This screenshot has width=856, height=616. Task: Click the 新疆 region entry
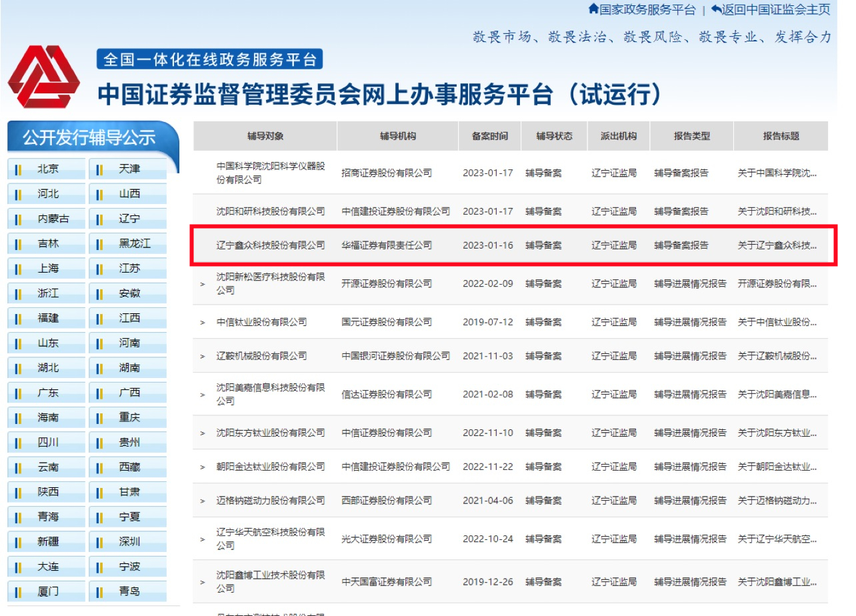[x=47, y=542]
